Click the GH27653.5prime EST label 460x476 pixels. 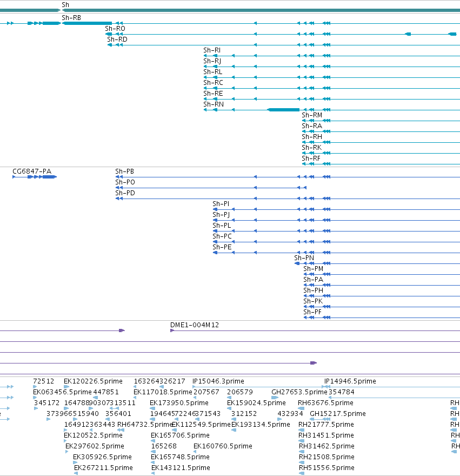(299, 392)
